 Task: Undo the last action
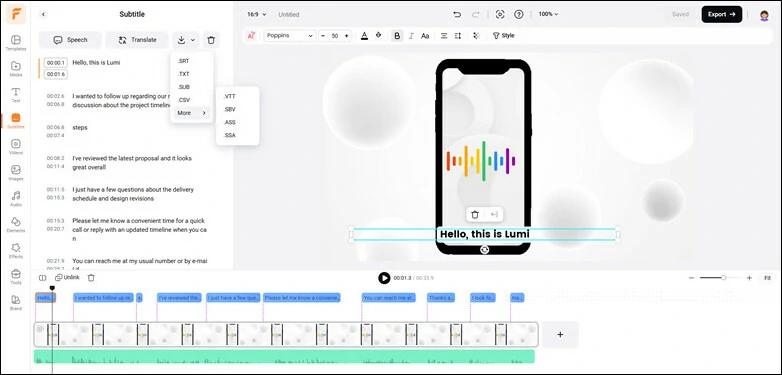coord(457,14)
